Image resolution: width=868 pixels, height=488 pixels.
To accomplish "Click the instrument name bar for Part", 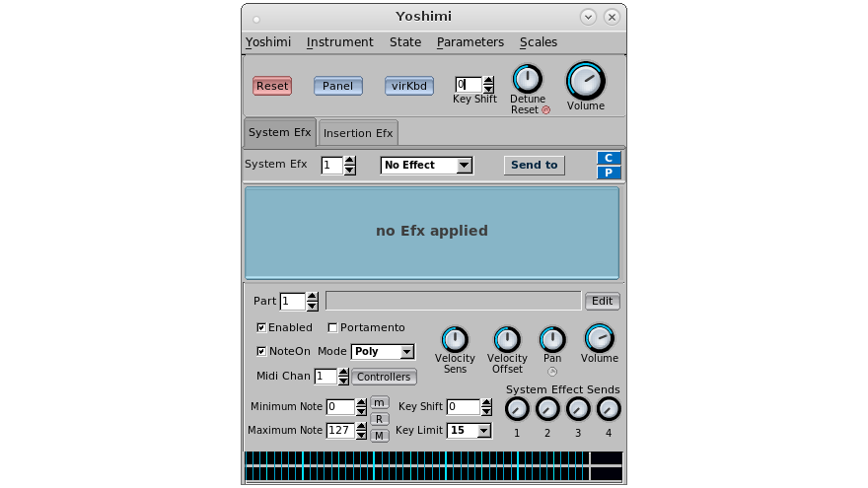I will coord(454,301).
